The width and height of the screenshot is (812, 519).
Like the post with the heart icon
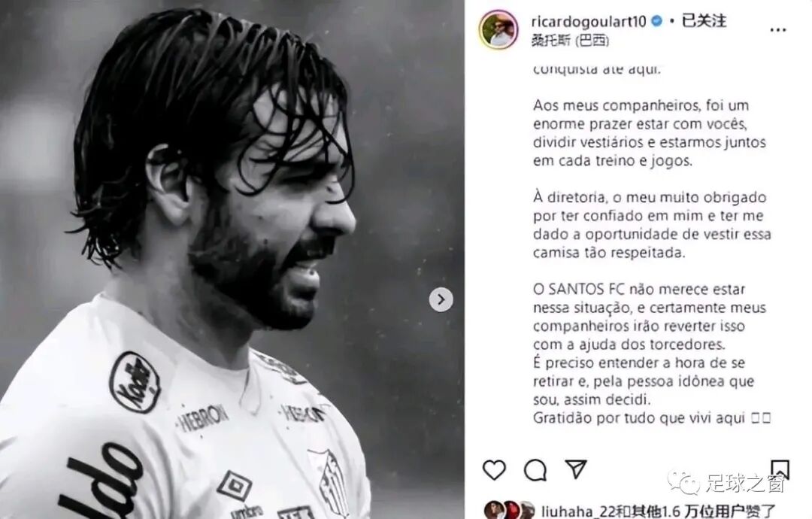point(494,470)
